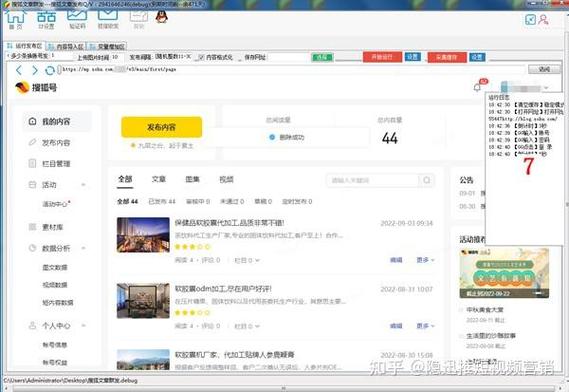Select the 图集 content tab

coord(192,179)
